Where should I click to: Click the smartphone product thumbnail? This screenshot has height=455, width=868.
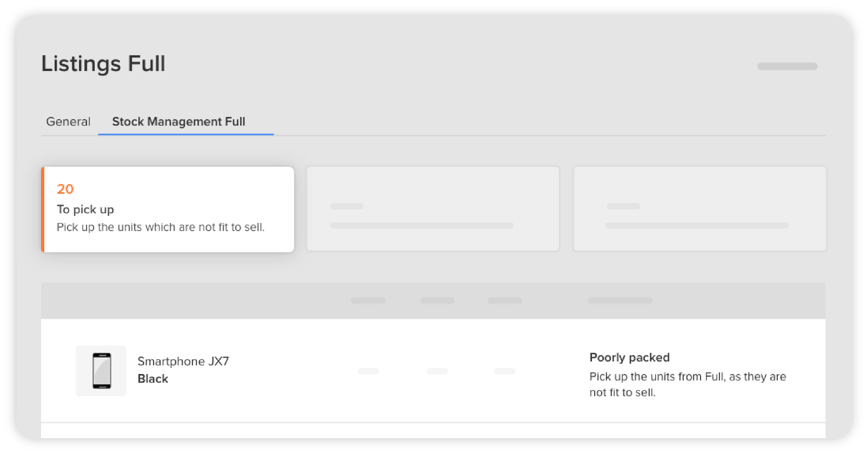[101, 371]
